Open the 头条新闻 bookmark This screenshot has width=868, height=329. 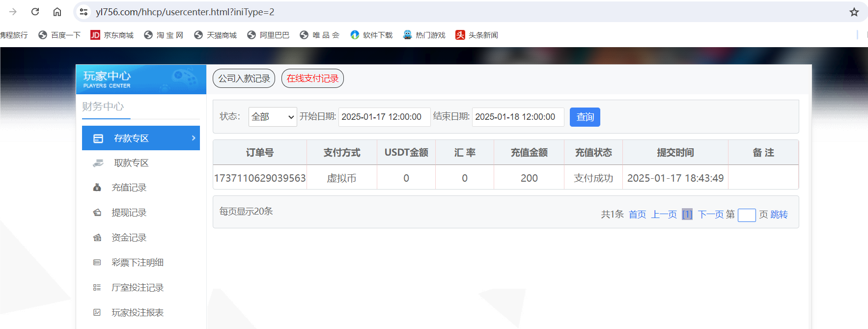point(476,35)
